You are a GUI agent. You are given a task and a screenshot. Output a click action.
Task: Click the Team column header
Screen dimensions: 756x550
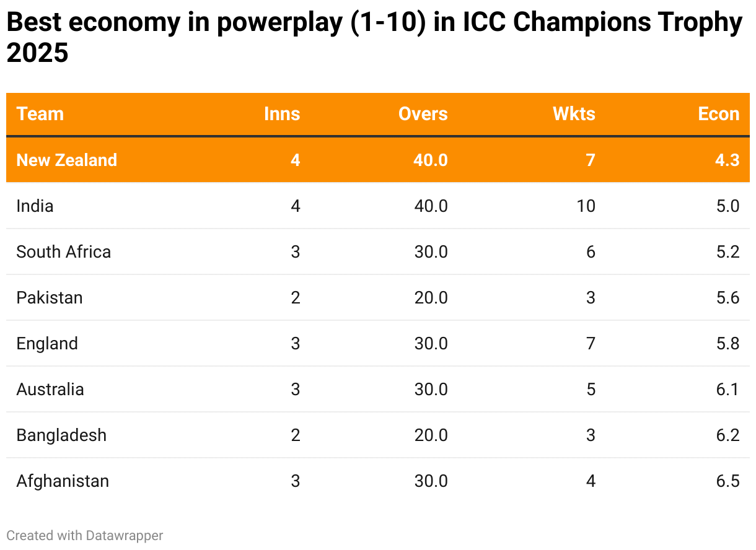(40, 114)
